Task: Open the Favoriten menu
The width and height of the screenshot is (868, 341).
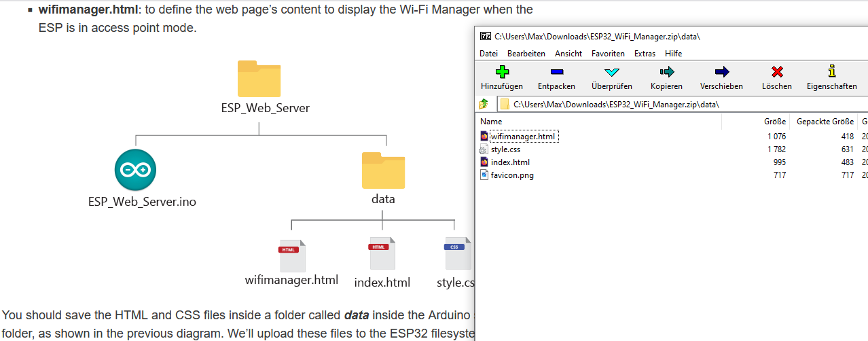Action: pos(608,54)
